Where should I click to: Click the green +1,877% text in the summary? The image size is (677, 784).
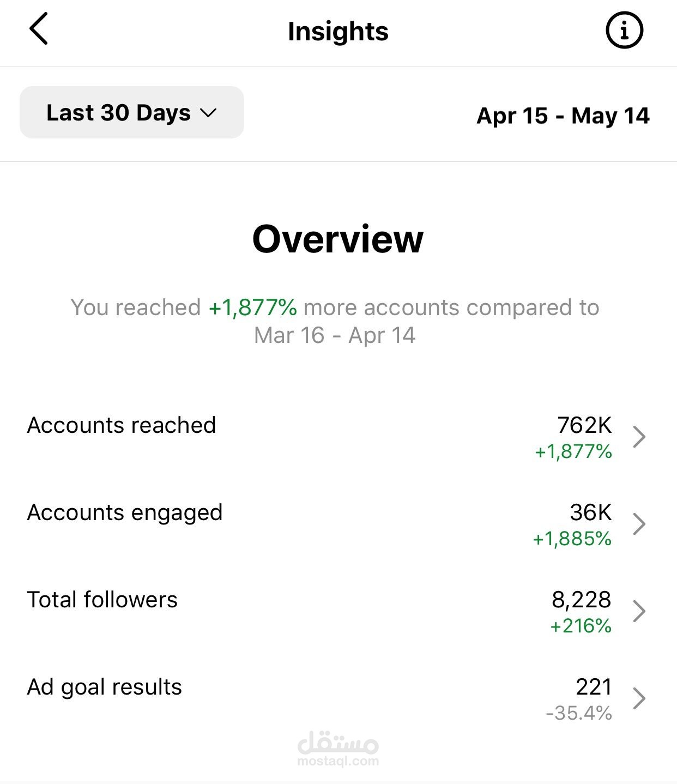tap(253, 307)
